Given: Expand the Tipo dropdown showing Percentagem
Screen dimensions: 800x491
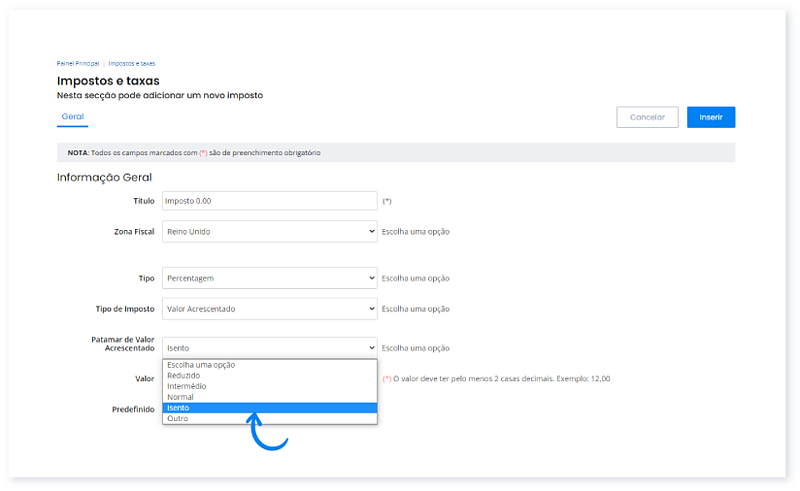Looking at the screenshot, I should tap(269, 278).
